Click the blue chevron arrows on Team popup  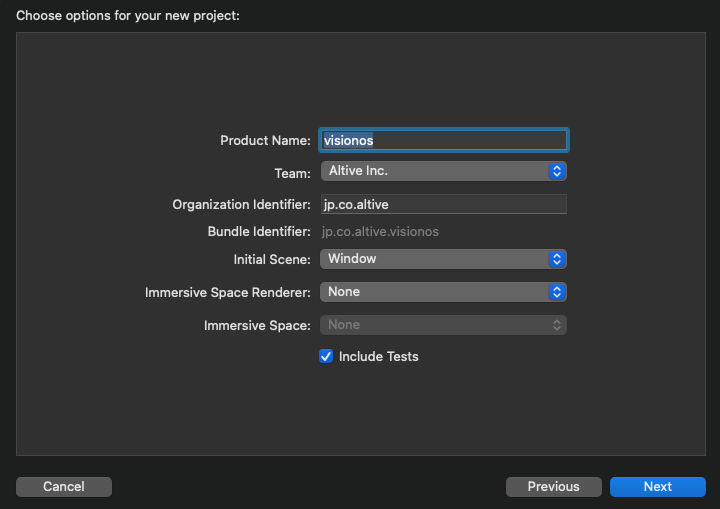(557, 171)
